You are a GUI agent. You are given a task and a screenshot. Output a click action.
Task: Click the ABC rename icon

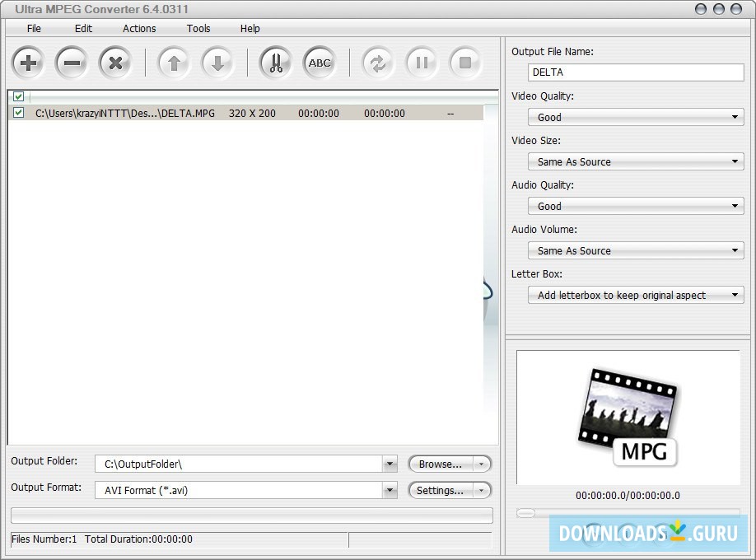[319, 62]
